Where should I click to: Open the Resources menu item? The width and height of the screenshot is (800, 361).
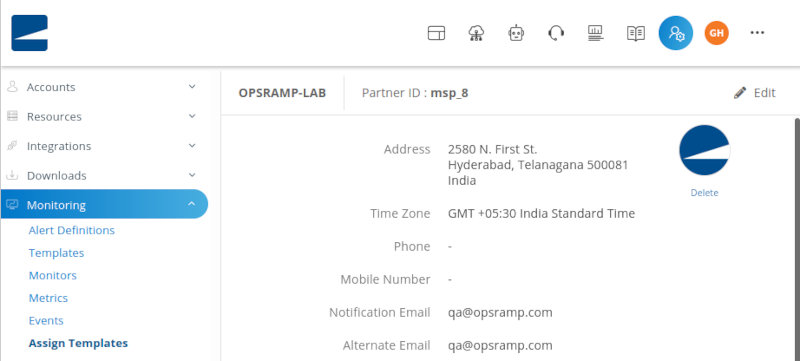tap(104, 116)
